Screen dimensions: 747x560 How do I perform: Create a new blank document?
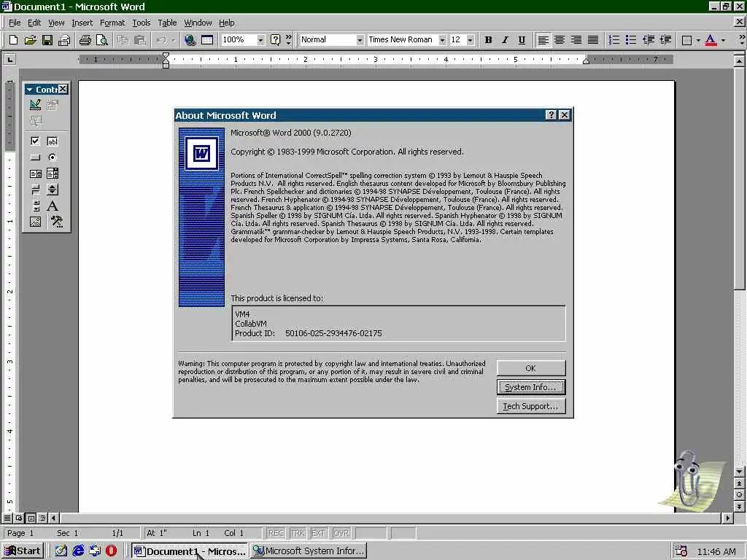coord(13,40)
